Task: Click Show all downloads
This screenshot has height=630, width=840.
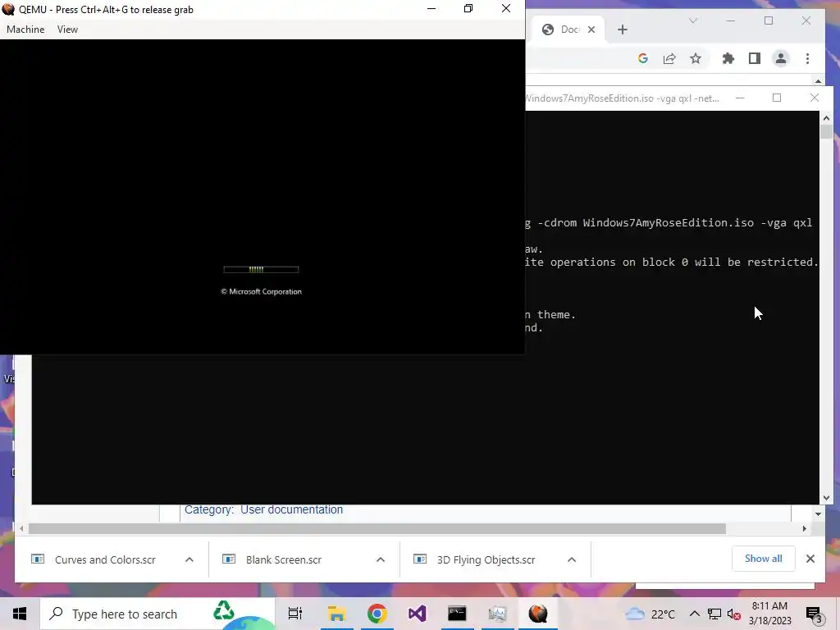Action: tap(764, 558)
